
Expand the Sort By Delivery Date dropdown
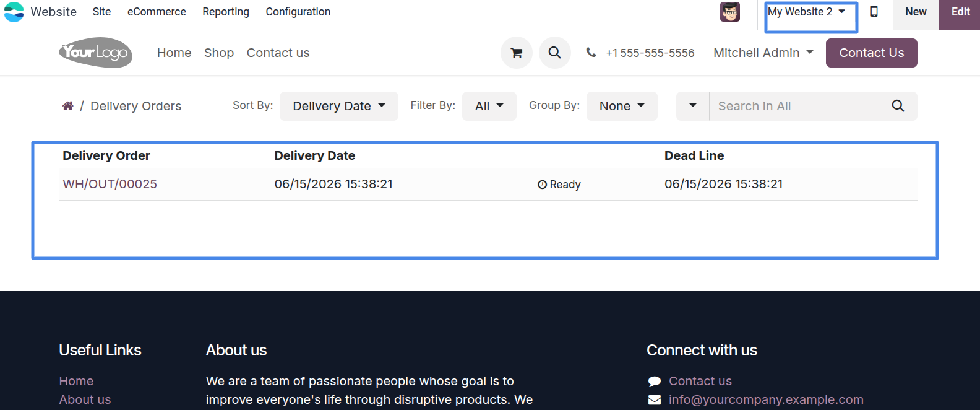pyautogui.click(x=339, y=106)
